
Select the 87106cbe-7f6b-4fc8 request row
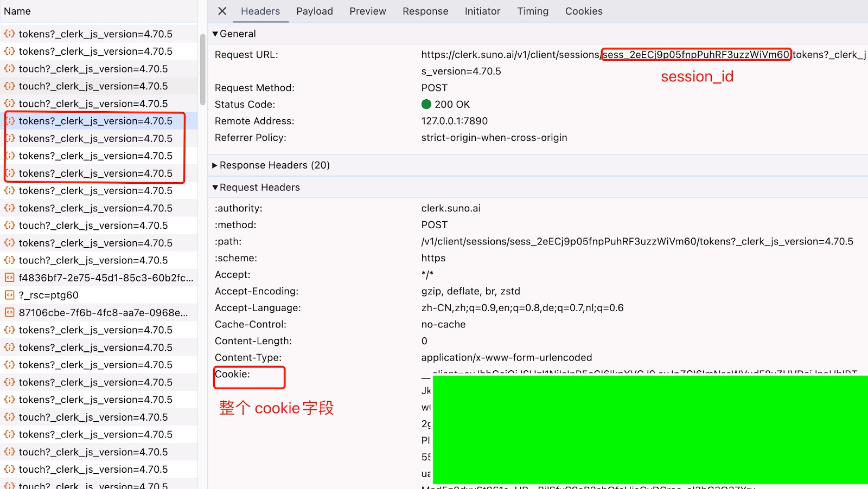point(99,312)
